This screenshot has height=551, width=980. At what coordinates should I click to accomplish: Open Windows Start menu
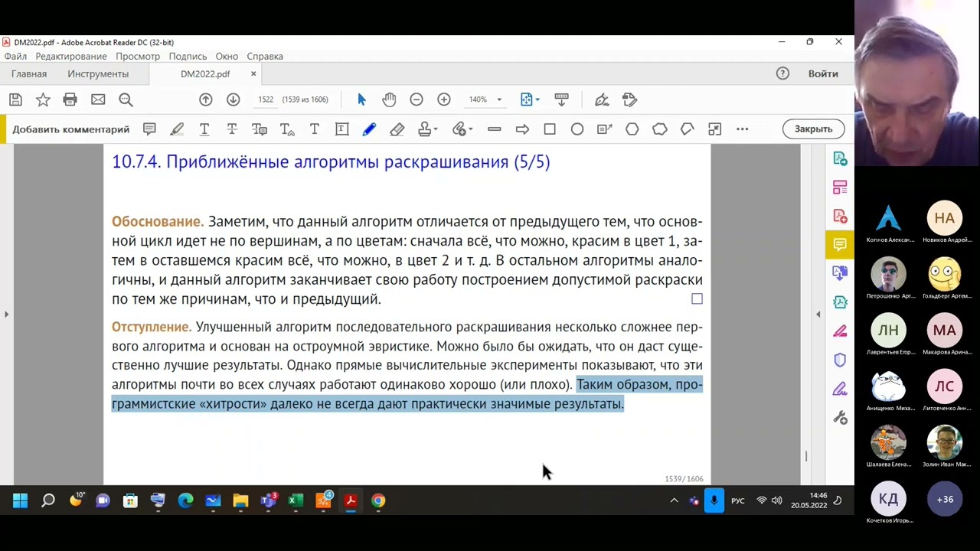[x=21, y=500]
